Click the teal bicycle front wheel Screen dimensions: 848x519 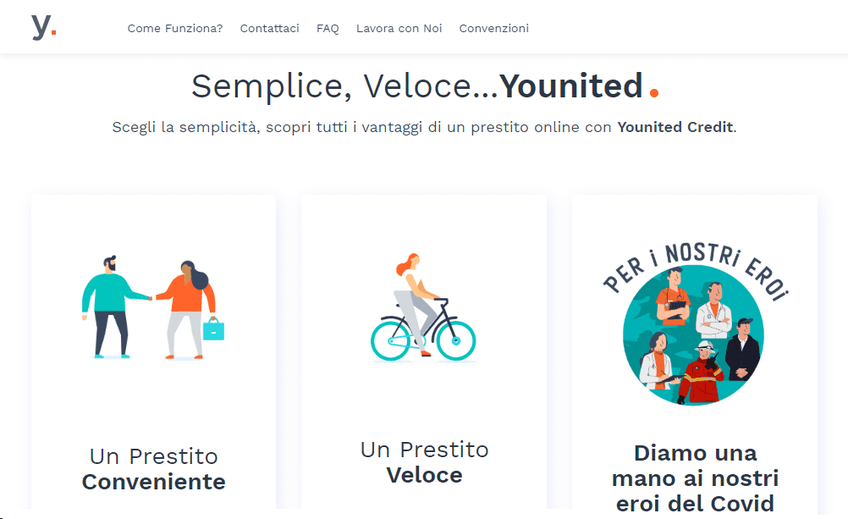click(x=454, y=339)
